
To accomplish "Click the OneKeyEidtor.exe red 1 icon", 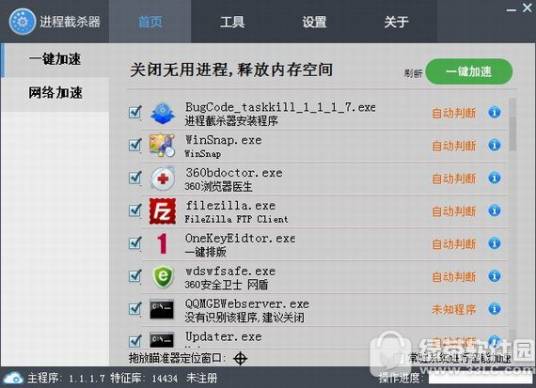I will 162,244.
